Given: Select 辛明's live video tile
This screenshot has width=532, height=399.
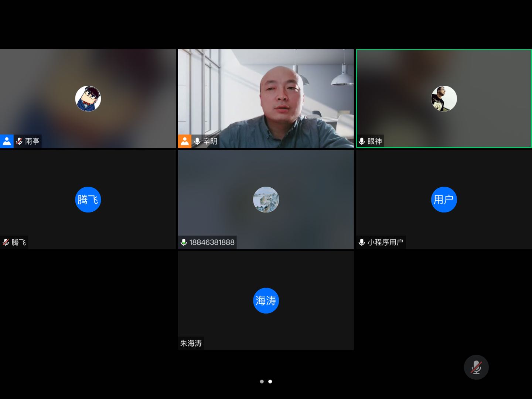Looking at the screenshot, I should (x=266, y=98).
